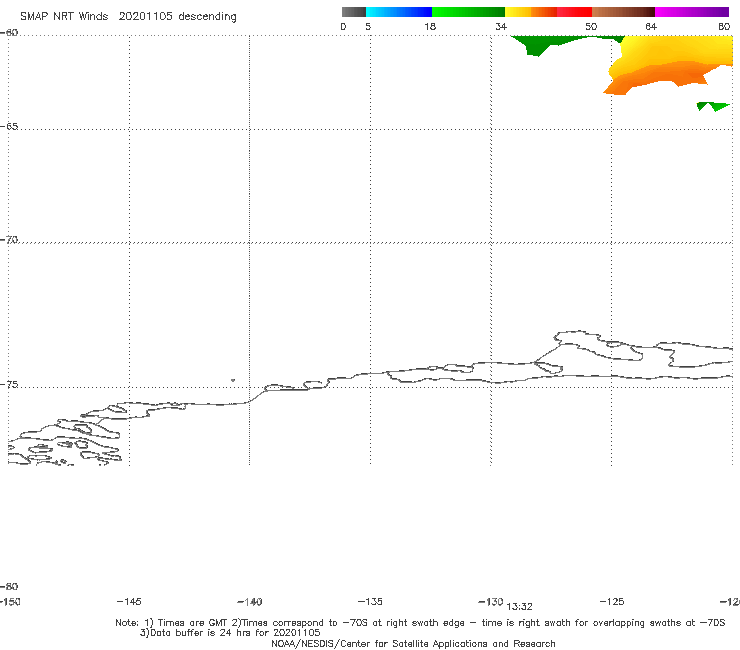
Task: Click the 50 label under the color bar
Action: (591, 26)
